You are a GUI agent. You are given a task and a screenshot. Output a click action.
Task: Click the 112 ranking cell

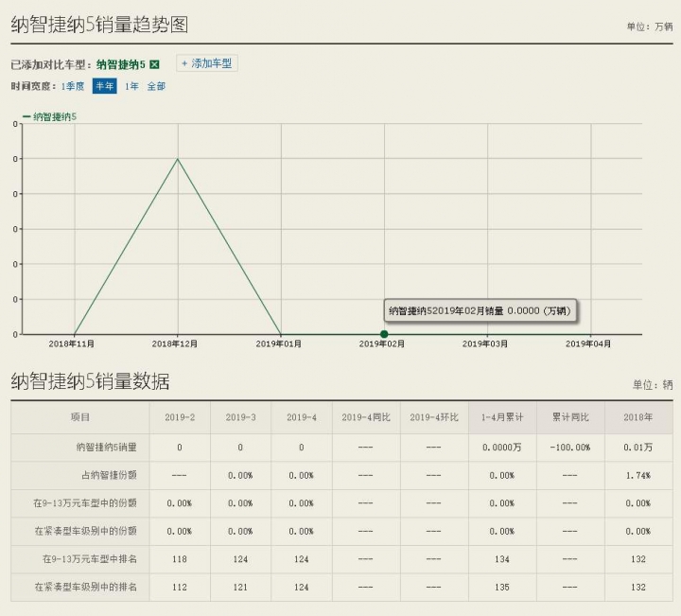pos(180,587)
